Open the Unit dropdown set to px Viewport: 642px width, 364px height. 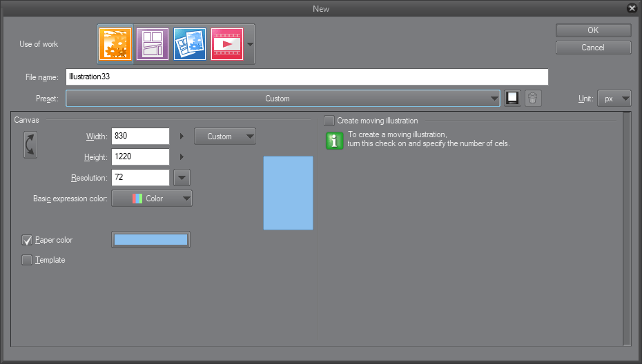[x=614, y=99]
